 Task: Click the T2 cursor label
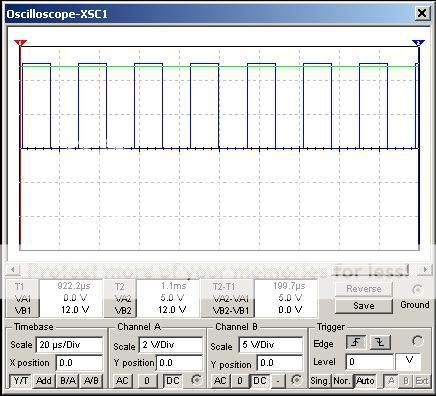(x=120, y=287)
